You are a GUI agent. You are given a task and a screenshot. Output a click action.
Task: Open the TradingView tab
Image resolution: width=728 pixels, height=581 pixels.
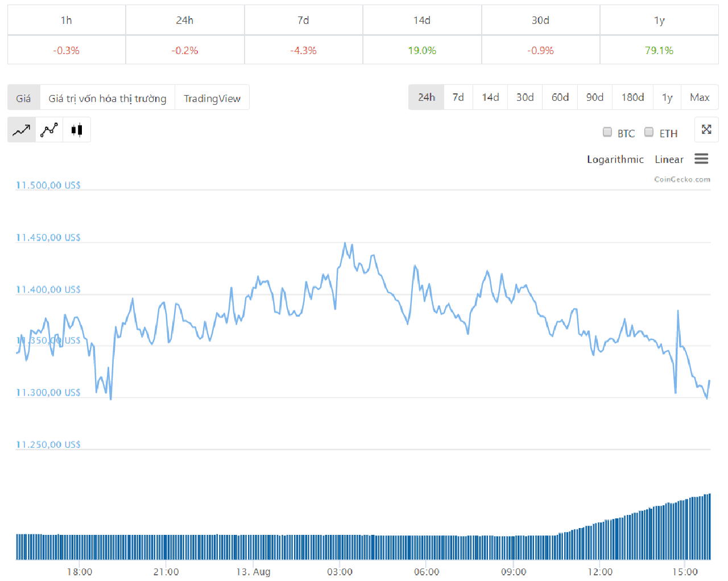click(212, 98)
